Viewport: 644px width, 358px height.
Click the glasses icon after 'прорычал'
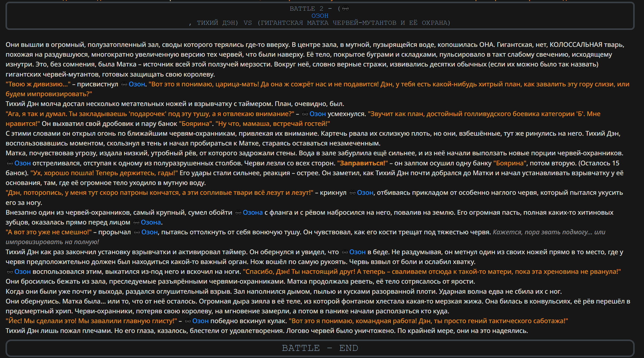coord(137,232)
